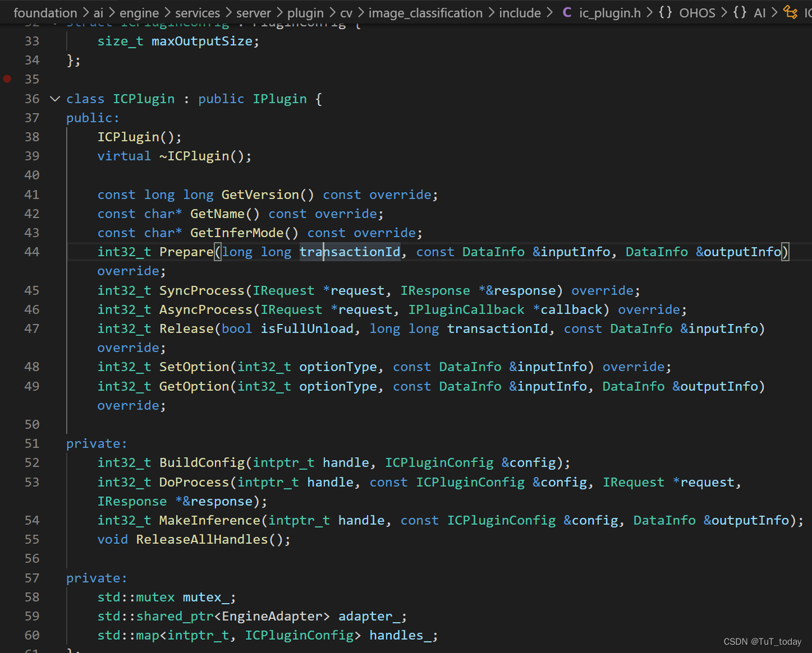Open the engine breadcrumb segment
Image resolution: width=812 pixels, height=653 pixels.
(140, 13)
